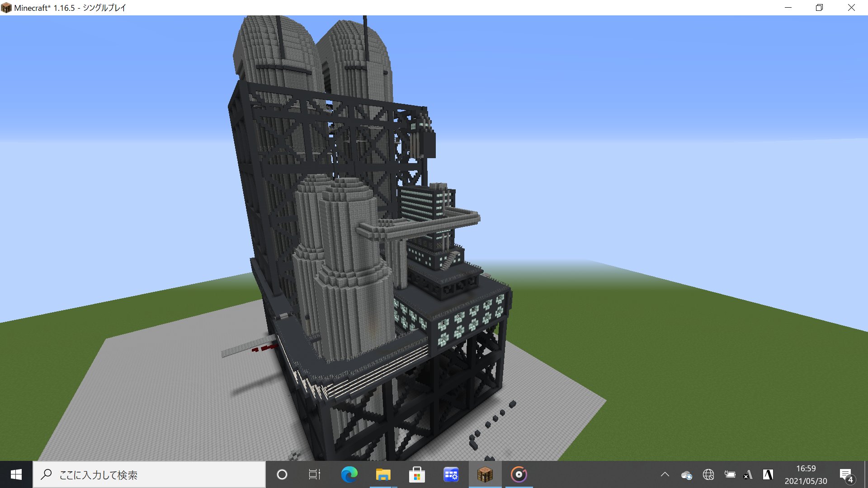Open Cortana from the taskbar
868x488 pixels.
pos(282,474)
